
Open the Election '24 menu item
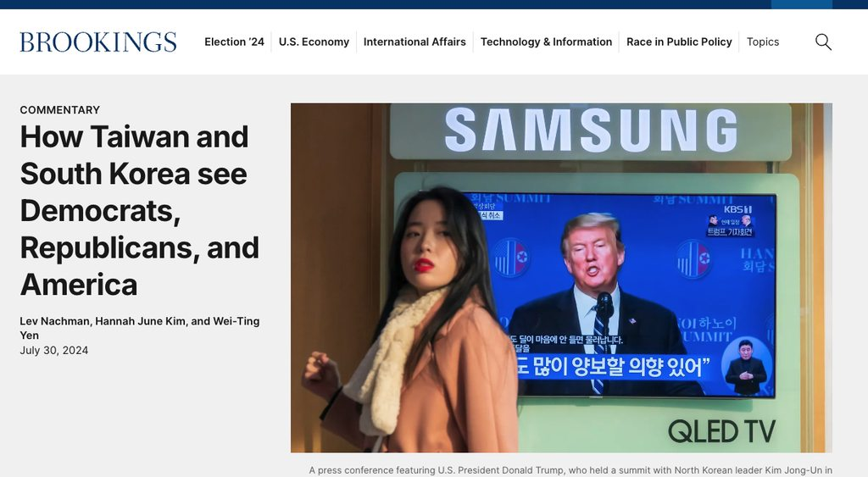[234, 42]
